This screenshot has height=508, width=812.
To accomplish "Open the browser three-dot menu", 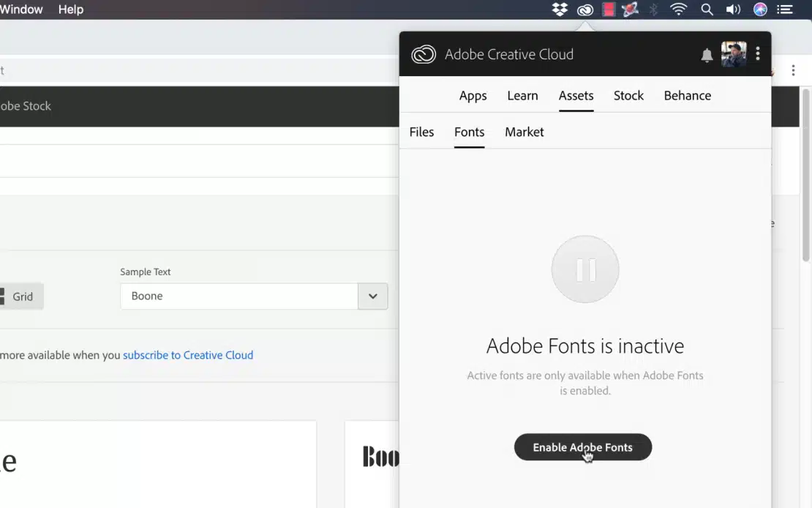I will coord(793,70).
